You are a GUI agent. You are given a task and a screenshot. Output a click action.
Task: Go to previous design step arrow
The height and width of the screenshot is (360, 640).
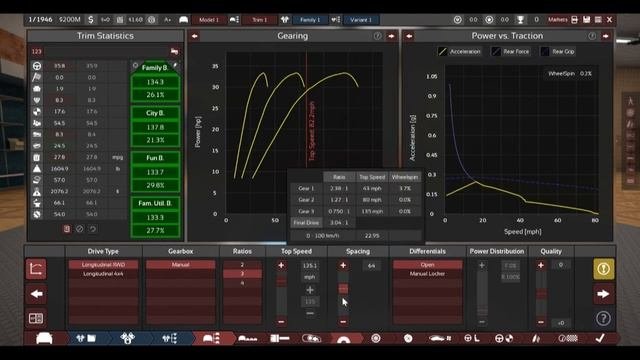pos(36,294)
